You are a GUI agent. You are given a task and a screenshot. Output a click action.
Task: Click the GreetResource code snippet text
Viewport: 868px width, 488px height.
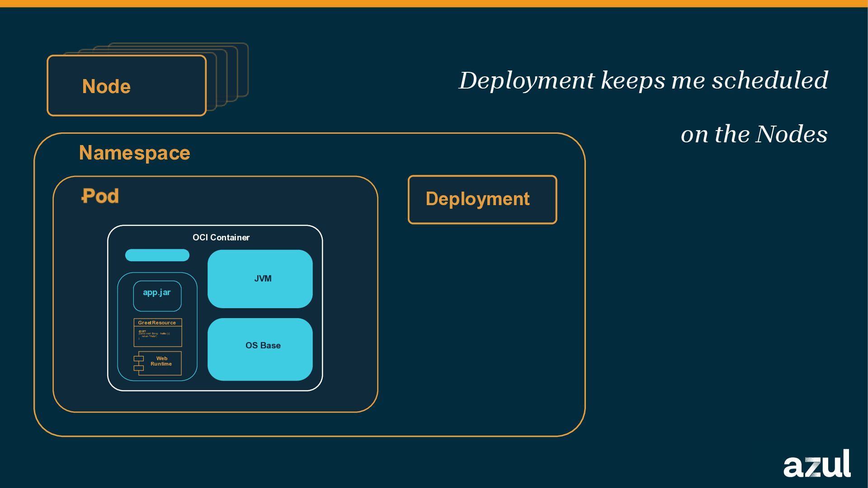point(154,335)
